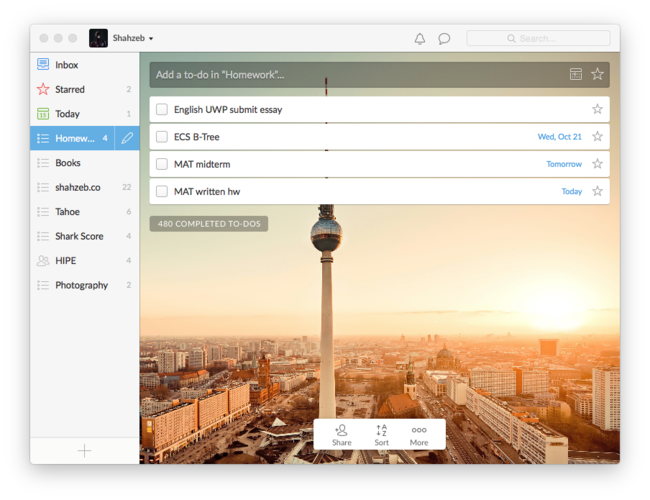Tick the MAT midterm checkbox
This screenshot has height=500, width=650.
pyautogui.click(x=162, y=164)
